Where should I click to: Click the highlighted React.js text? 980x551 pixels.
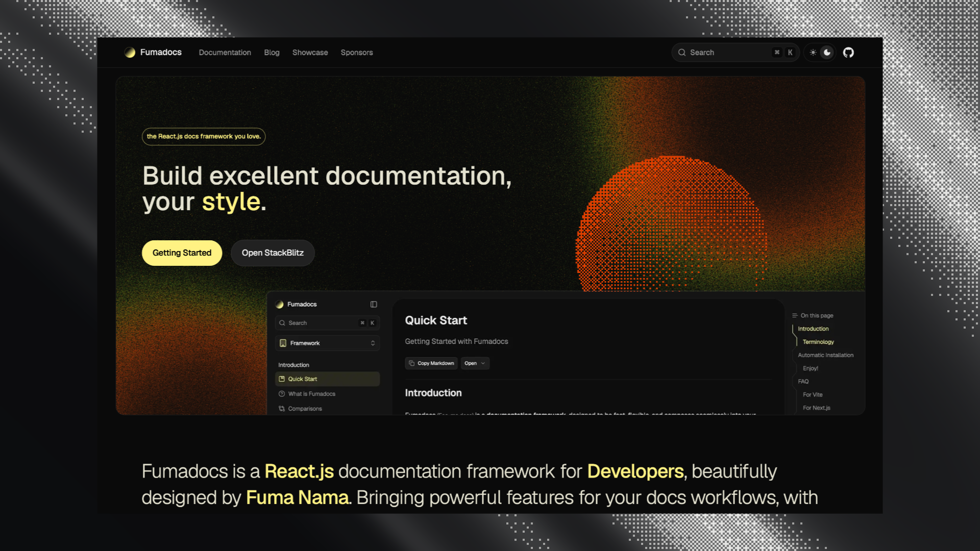pyautogui.click(x=299, y=471)
